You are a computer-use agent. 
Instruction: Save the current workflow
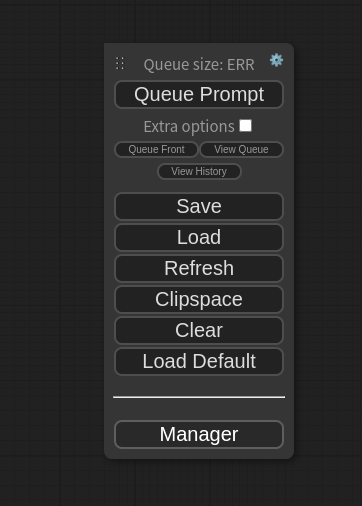199,206
